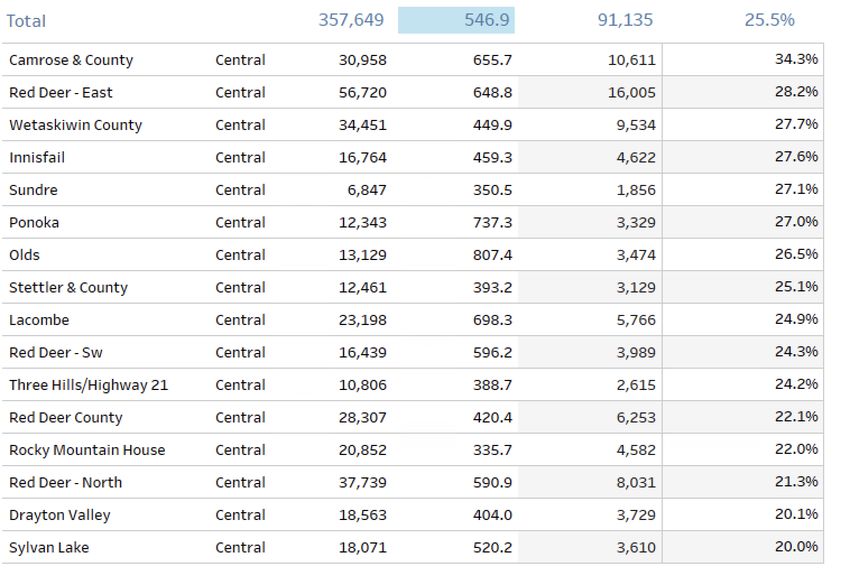Select the highlighted 546.9 total cell

click(x=456, y=20)
